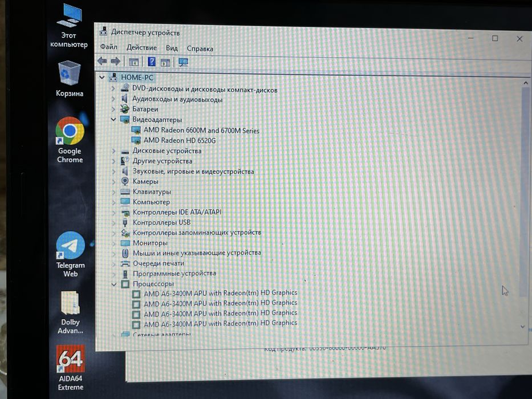Click the scan for hardware changes icon
Viewport: 532px width, 399px height.
pyautogui.click(x=183, y=63)
